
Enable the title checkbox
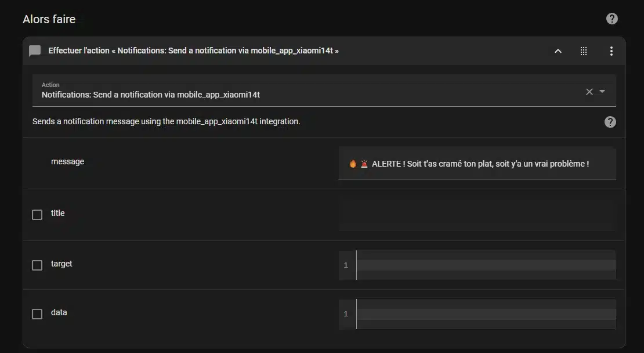tap(37, 214)
